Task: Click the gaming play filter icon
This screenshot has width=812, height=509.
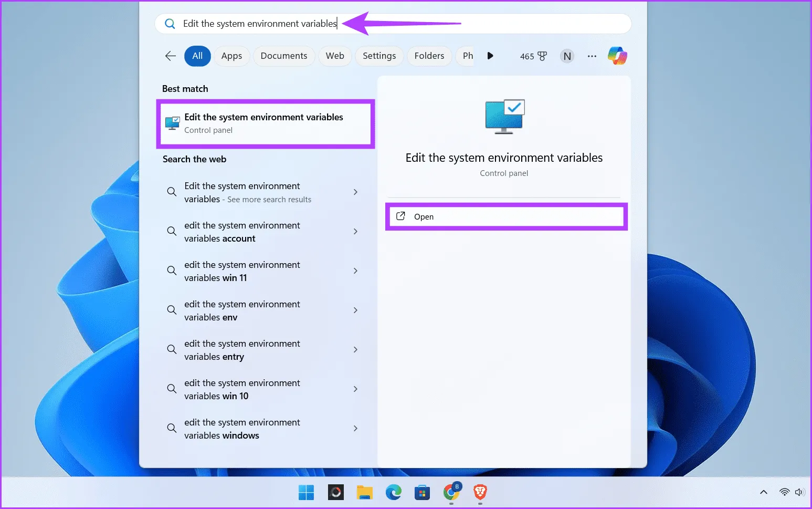Action: 490,56
